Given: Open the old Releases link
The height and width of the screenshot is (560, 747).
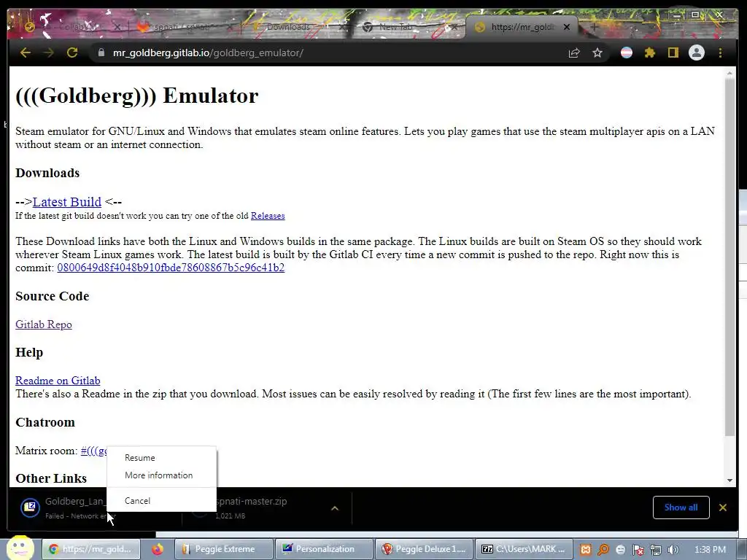Looking at the screenshot, I should 268,216.
